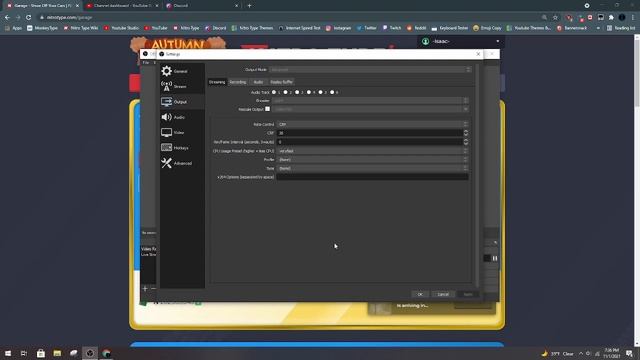The image size is (640, 360).
Task: Open the Nitro Type Wiki bookmark
Action: click(x=81, y=28)
